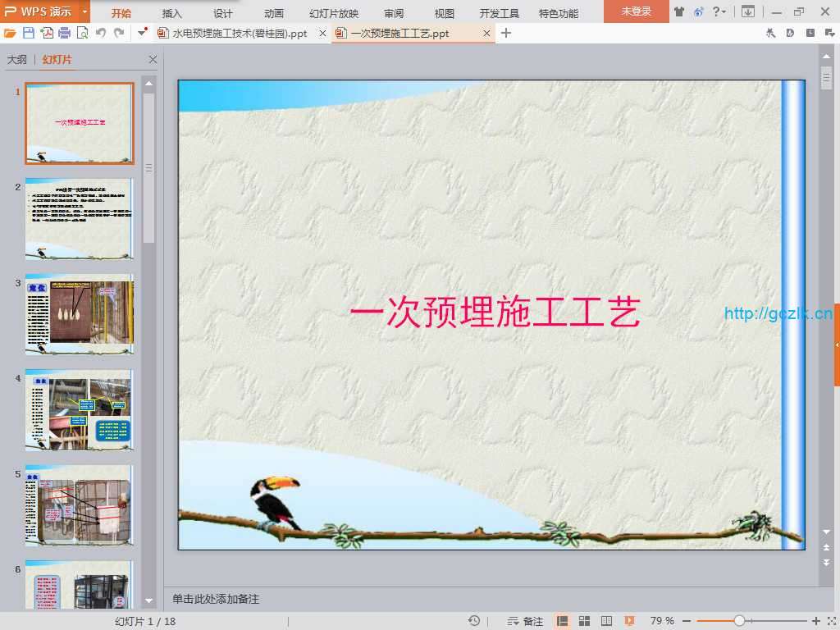
Task: Switch to slide sorter view
Action: click(585, 621)
